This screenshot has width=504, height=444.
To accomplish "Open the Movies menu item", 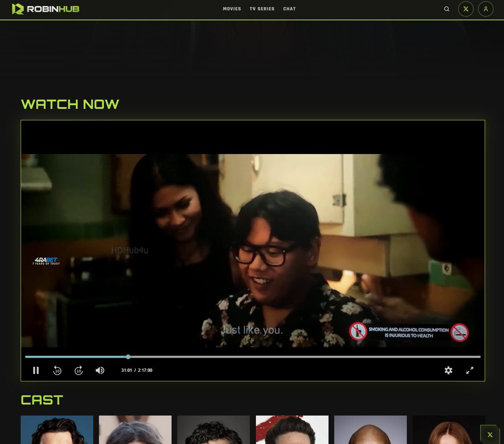I will pyautogui.click(x=232, y=9).
